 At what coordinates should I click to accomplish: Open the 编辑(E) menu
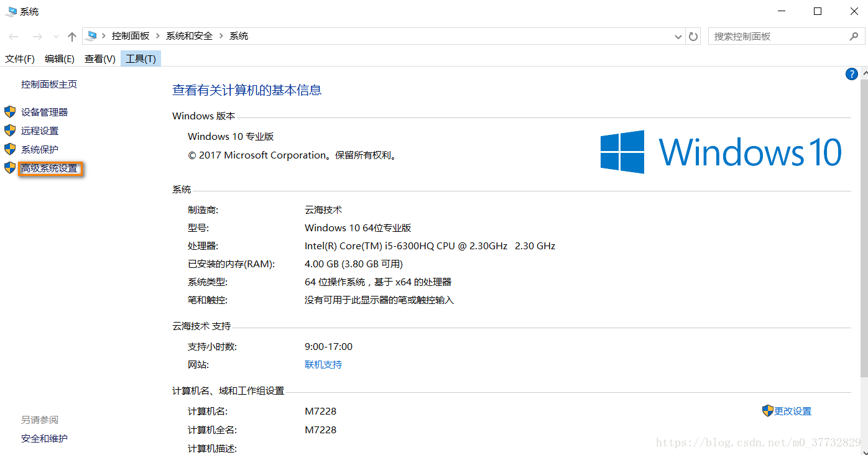(60, 58)
